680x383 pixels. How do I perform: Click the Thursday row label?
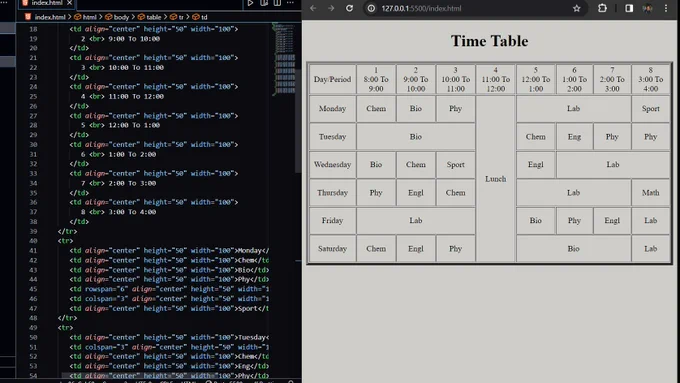332,193
